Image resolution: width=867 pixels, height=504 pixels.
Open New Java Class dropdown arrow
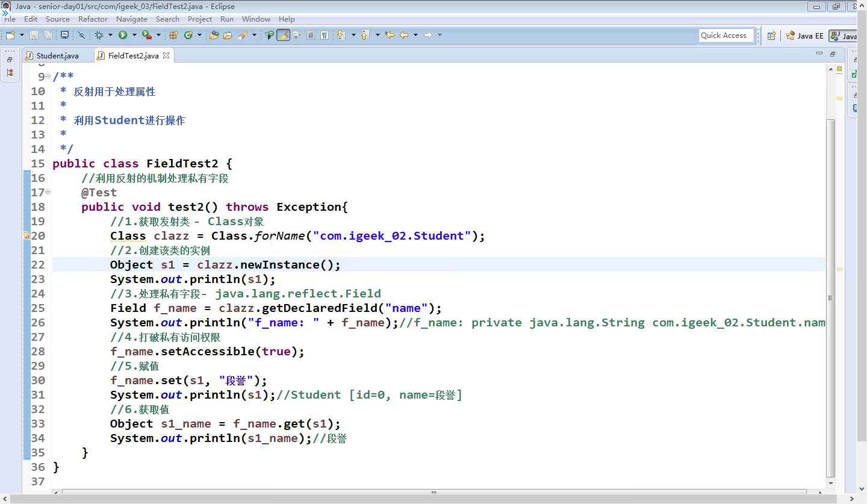point(199,35)
